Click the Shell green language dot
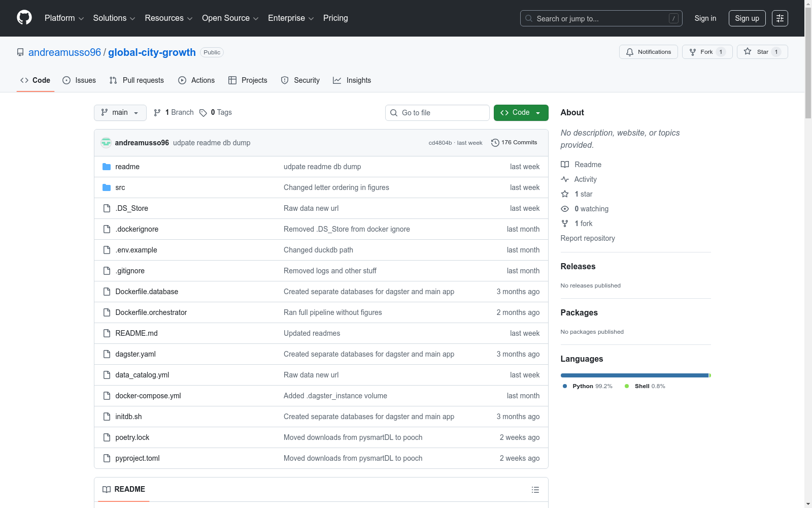 coord(627,386)
